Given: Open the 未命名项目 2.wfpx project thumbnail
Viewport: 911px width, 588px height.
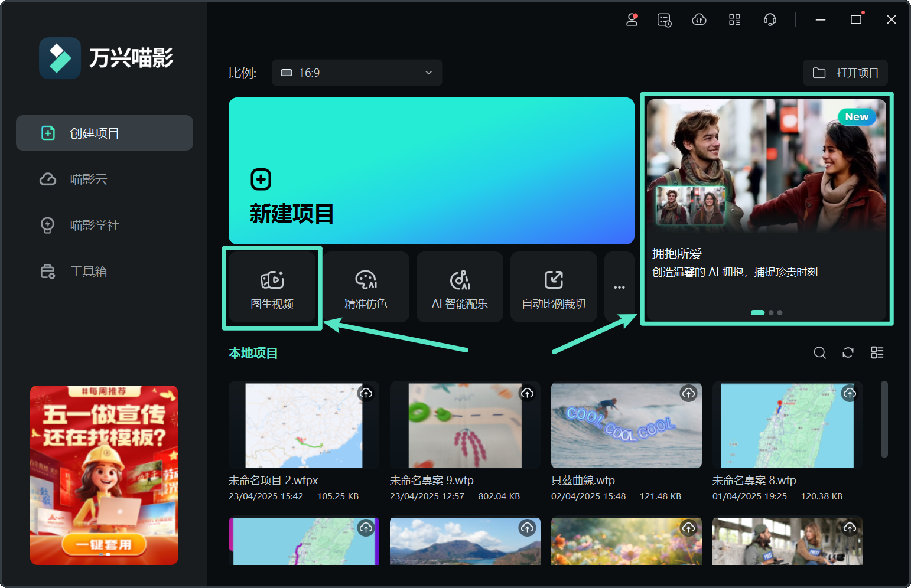Looking at the screenshot, I should click(x=304, y=425).
